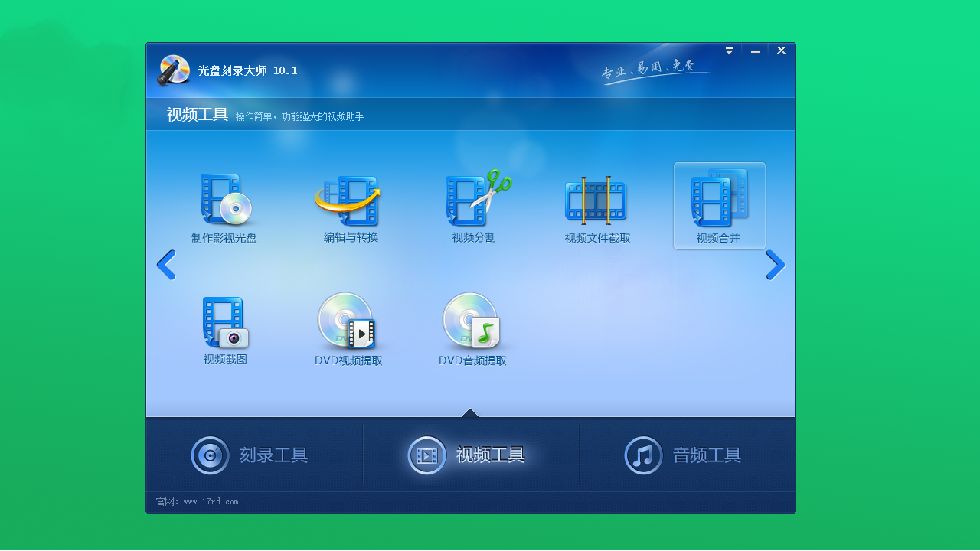980x551 pixels.
Task: Close the 光盘刻录大师 window
Action: click(x=781, y=51)
